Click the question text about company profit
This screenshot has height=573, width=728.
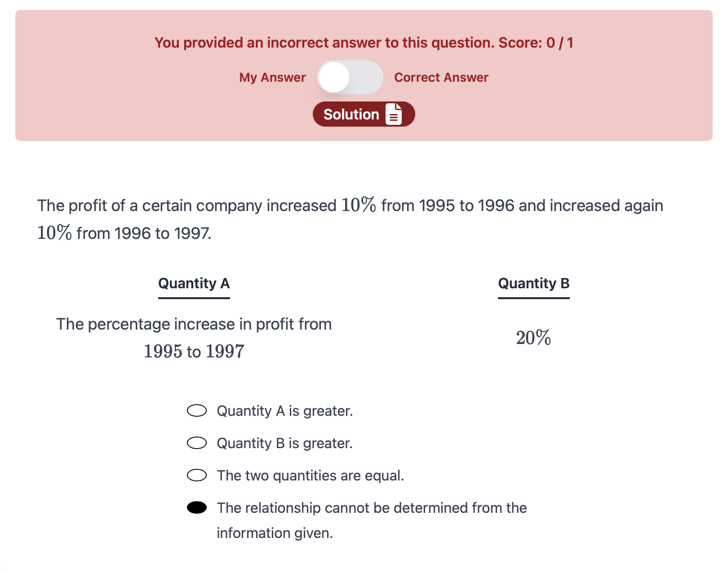(350, 206)
